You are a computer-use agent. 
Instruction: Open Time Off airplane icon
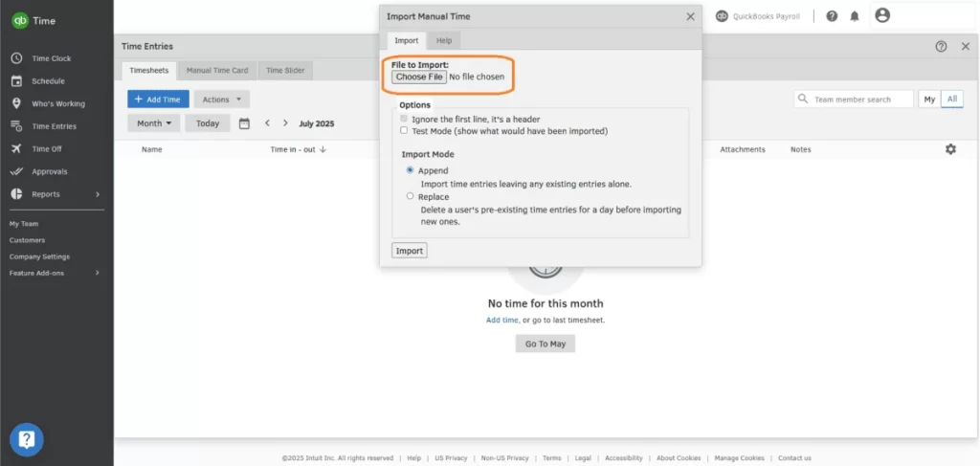[17, 148]
